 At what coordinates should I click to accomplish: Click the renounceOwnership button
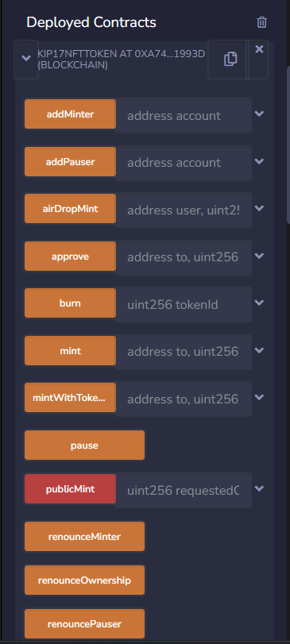(x=85, y=580)
